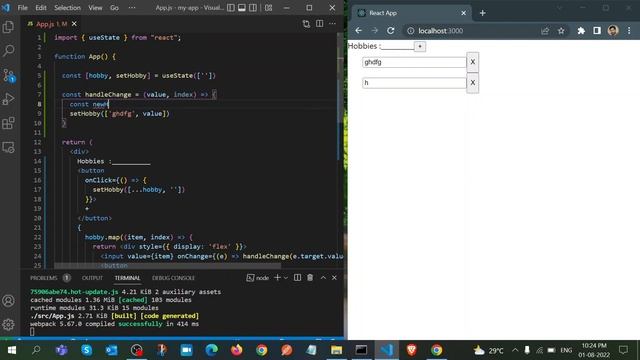Open Remote Explorer in activity bar

click(8, 147)
